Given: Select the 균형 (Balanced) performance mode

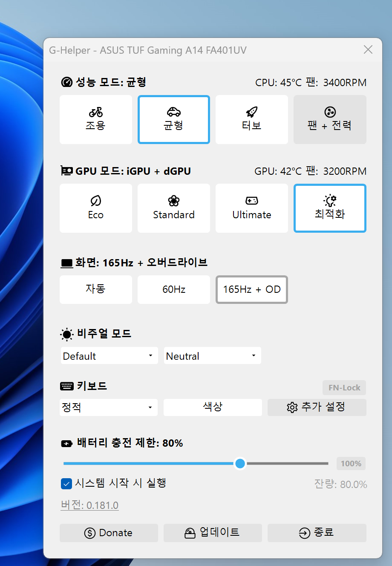Looking at the screenshot, I should [x=174, y=119].
